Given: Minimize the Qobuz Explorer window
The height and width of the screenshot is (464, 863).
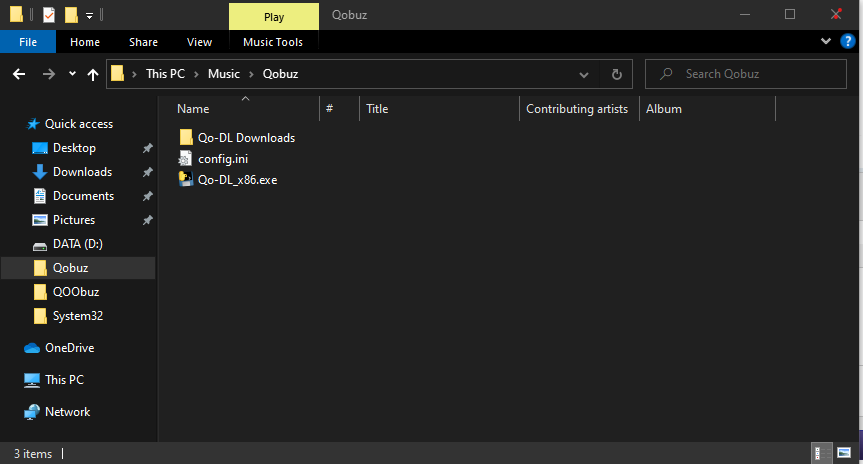Looking at the screenshot, I should (745, 14).
